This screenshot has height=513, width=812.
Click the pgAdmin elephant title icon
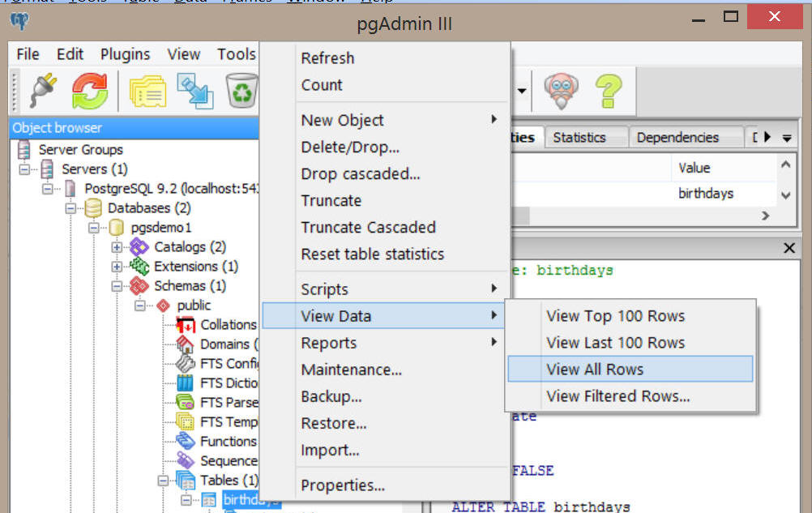pos(19,21)
